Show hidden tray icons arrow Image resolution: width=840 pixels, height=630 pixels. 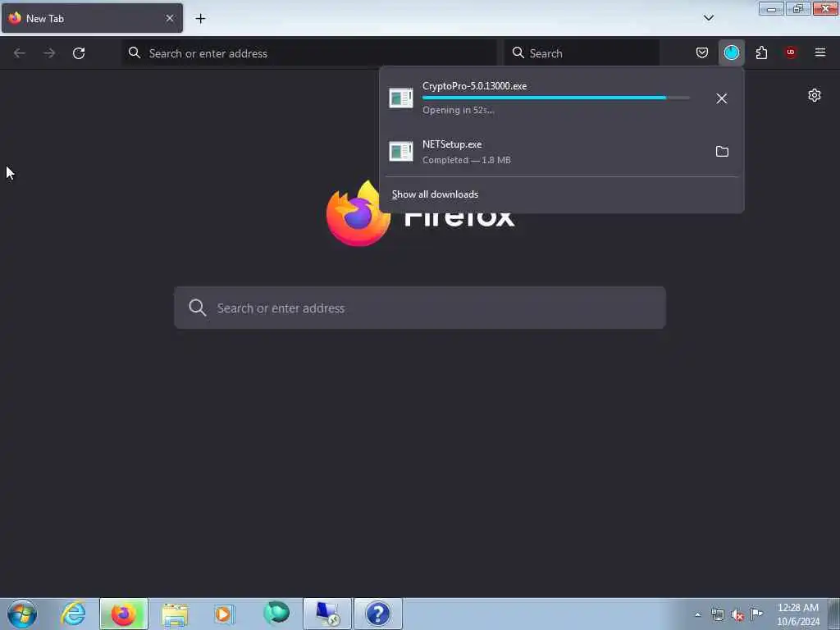click(697, 615)
